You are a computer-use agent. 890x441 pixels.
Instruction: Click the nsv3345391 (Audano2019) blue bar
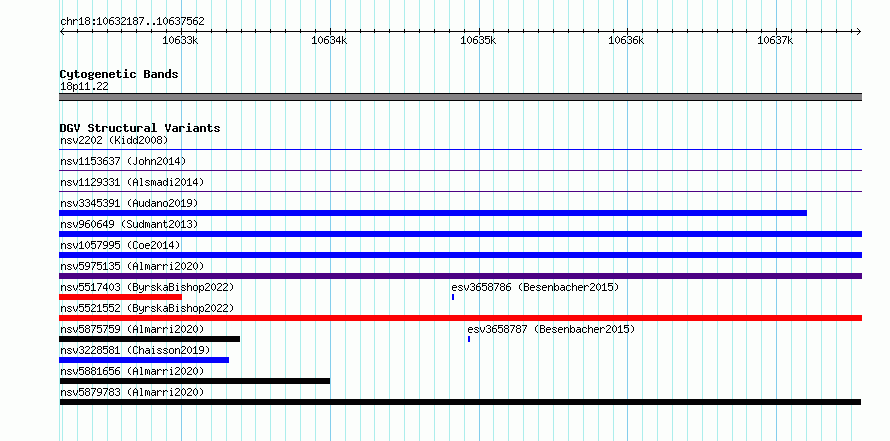click(433, 213)
